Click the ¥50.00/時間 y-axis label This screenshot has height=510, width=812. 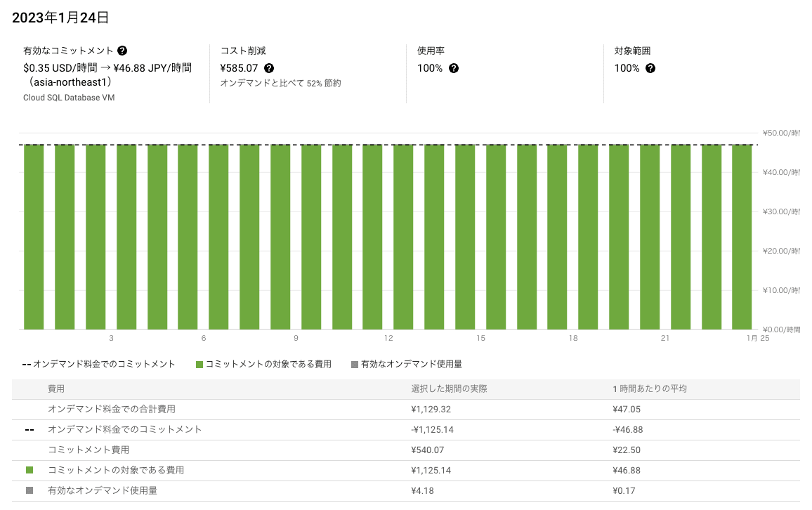pos(781,133)
